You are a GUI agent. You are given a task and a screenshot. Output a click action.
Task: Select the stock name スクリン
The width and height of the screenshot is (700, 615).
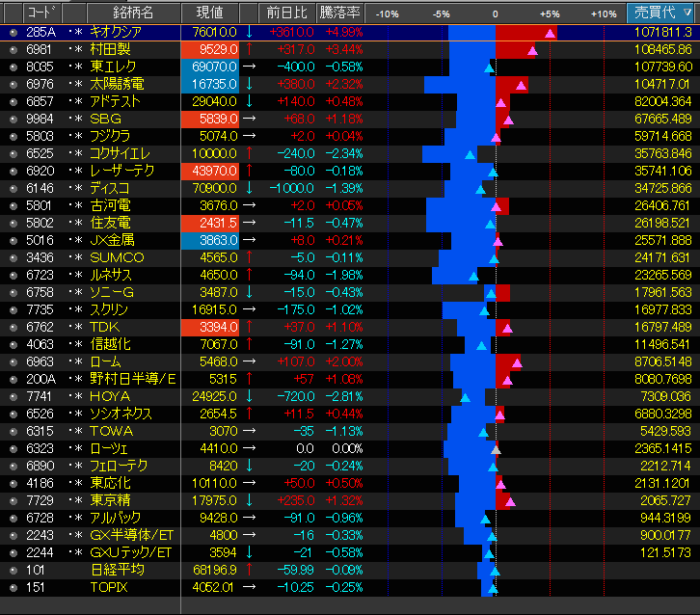coord(109,309)
